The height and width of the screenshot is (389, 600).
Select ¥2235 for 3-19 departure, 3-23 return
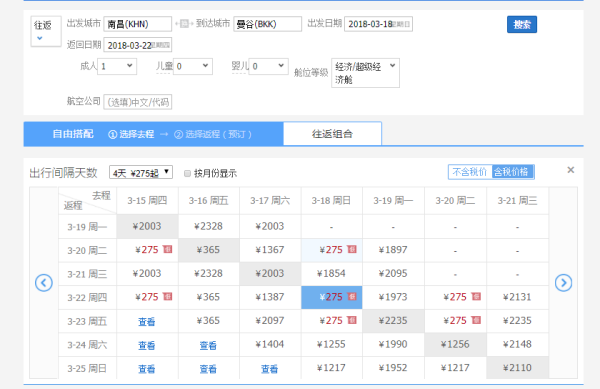pyautogui.click(x=393, y=321)
